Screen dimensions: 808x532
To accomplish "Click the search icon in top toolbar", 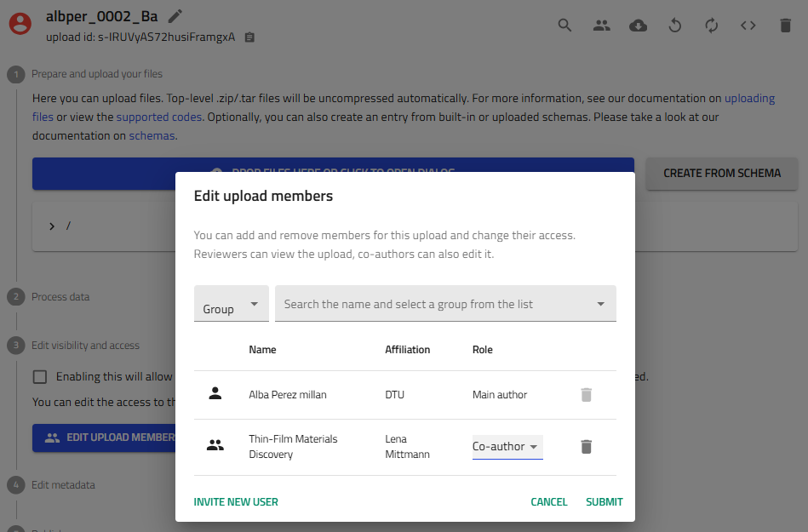I will coord(564,26).
